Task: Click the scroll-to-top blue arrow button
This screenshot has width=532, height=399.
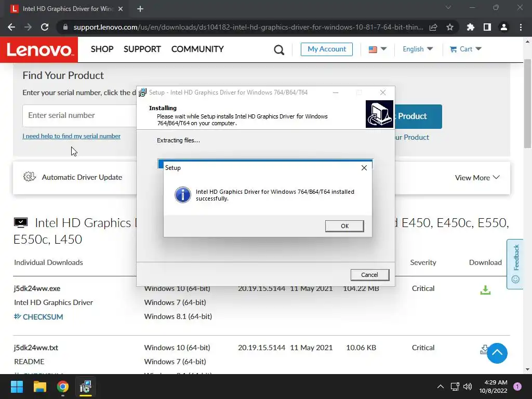Action: click(497, 353)
